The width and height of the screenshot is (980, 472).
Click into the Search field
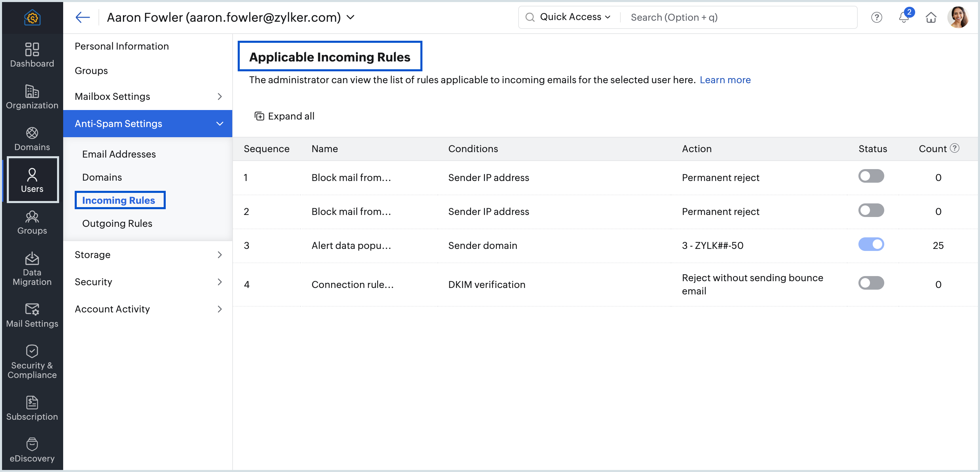click(738, 18)
